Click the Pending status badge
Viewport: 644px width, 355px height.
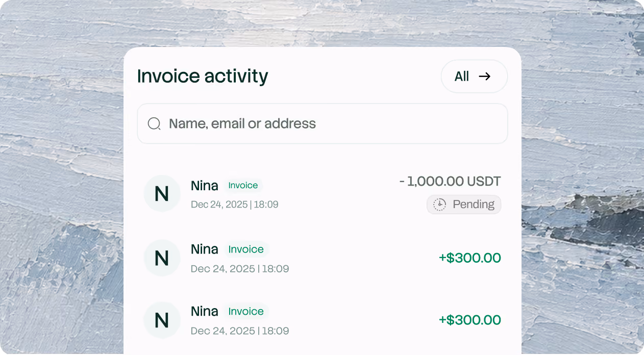tap(464, 205)
